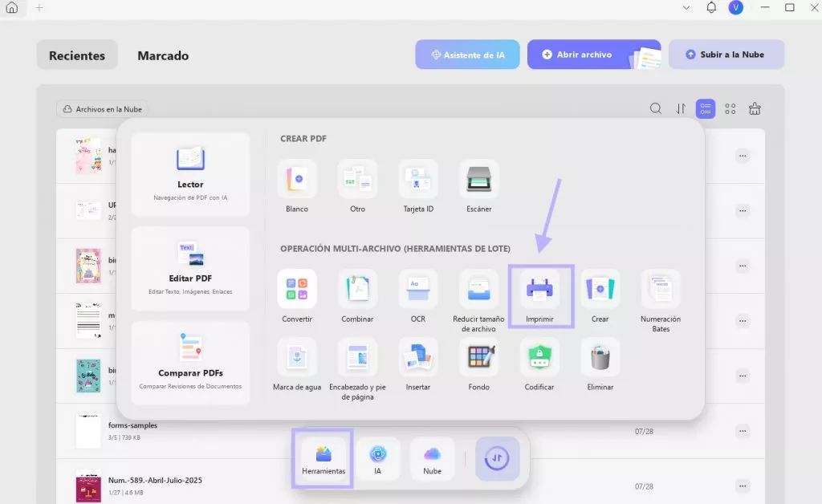Image resolution: width=822 pixels, height=504 pixels.
Task: Click the Herramientas dock button
Action: coord(324,459)
